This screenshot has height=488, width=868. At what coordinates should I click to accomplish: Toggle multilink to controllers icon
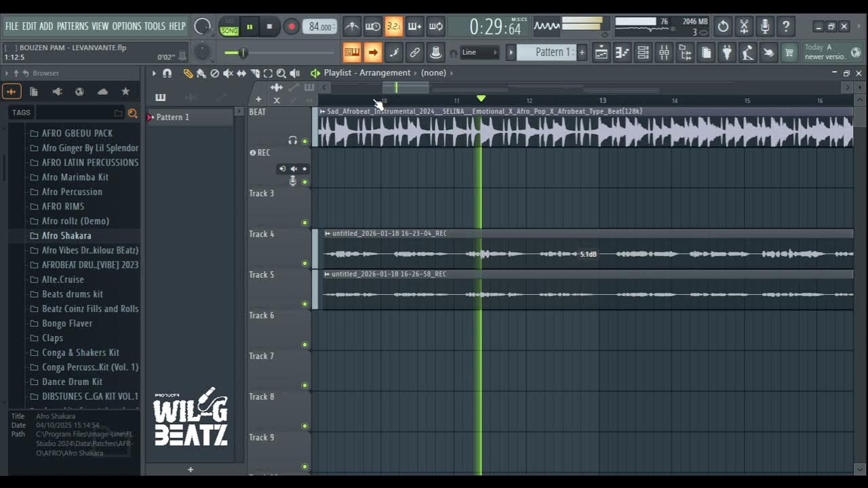[414, 52]
